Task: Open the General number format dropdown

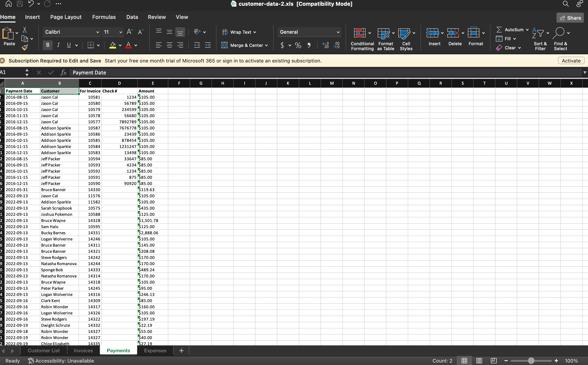Action: (x=338, y=32)
